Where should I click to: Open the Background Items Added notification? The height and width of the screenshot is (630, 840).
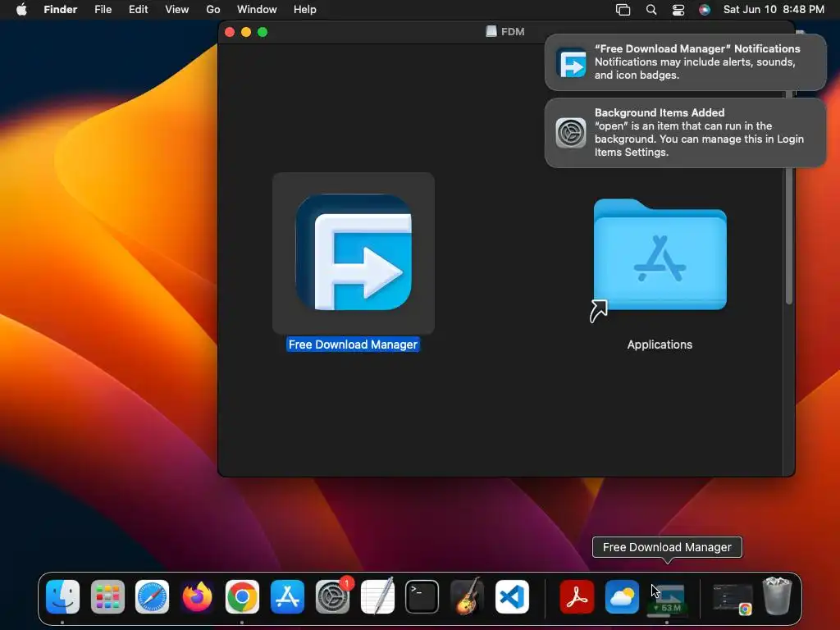[x=685, y=133]
